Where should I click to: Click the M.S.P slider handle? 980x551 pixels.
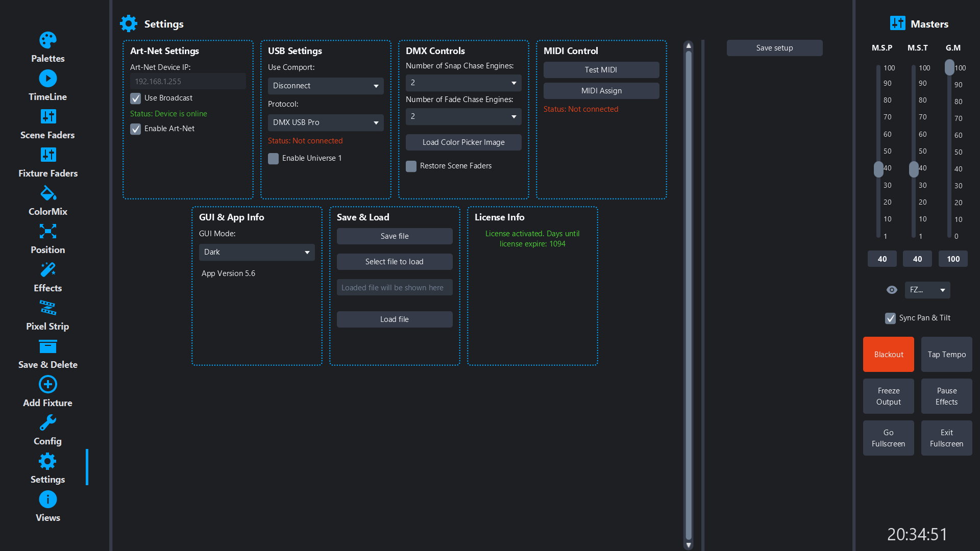pos(878,169)
